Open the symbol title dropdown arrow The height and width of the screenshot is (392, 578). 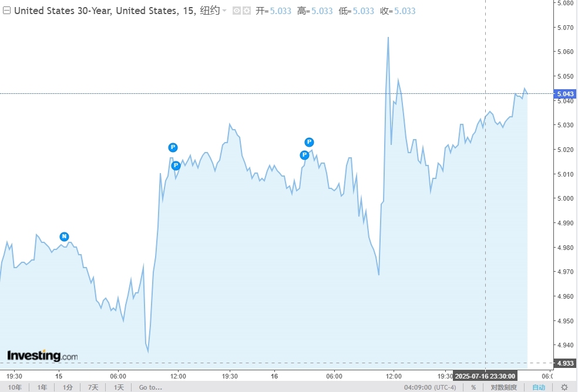click(224, 11)
